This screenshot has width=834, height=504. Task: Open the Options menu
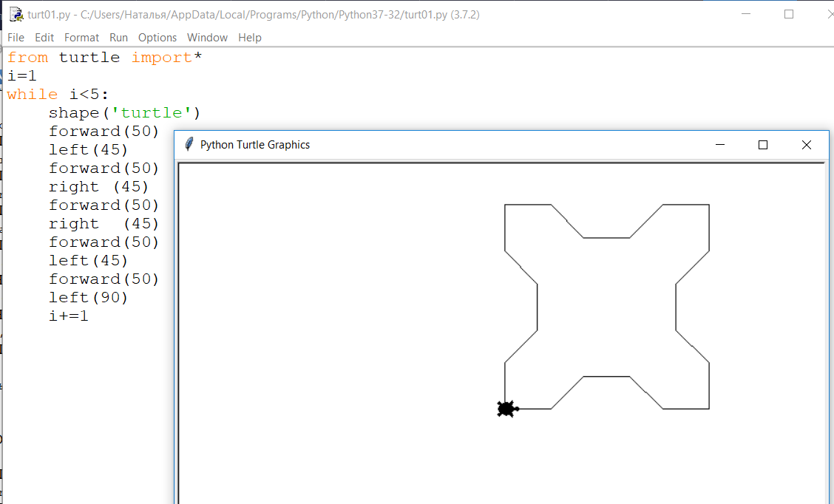157,38
